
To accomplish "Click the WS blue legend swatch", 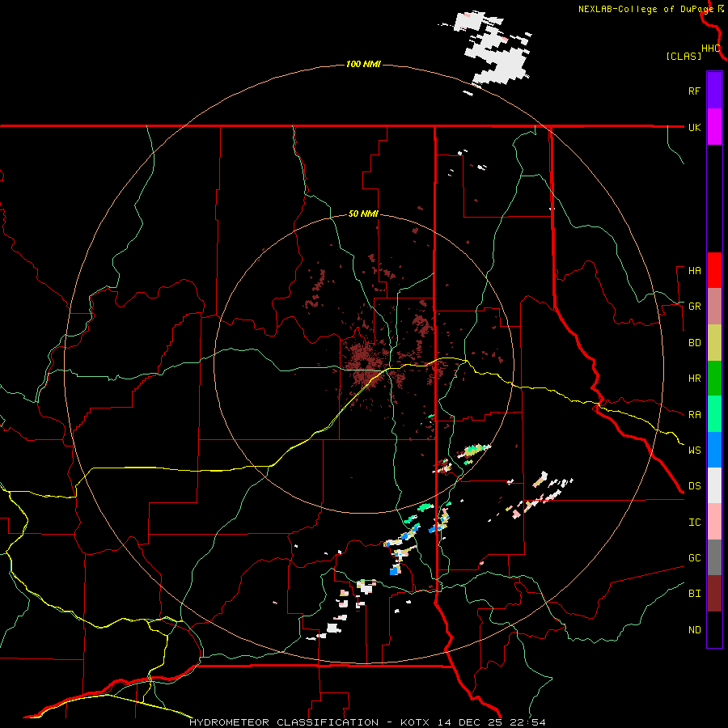I will pyautogui.click(x=714, y=450).
